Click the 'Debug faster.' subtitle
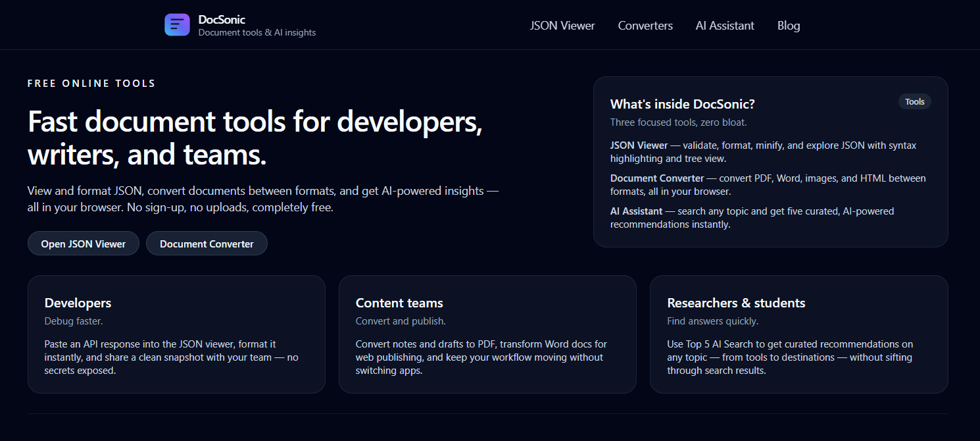 click(74, 321)
